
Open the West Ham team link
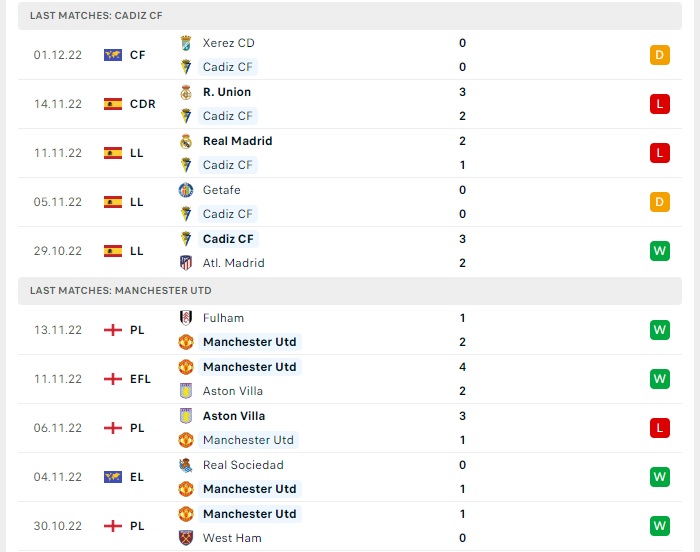[232, 538]
